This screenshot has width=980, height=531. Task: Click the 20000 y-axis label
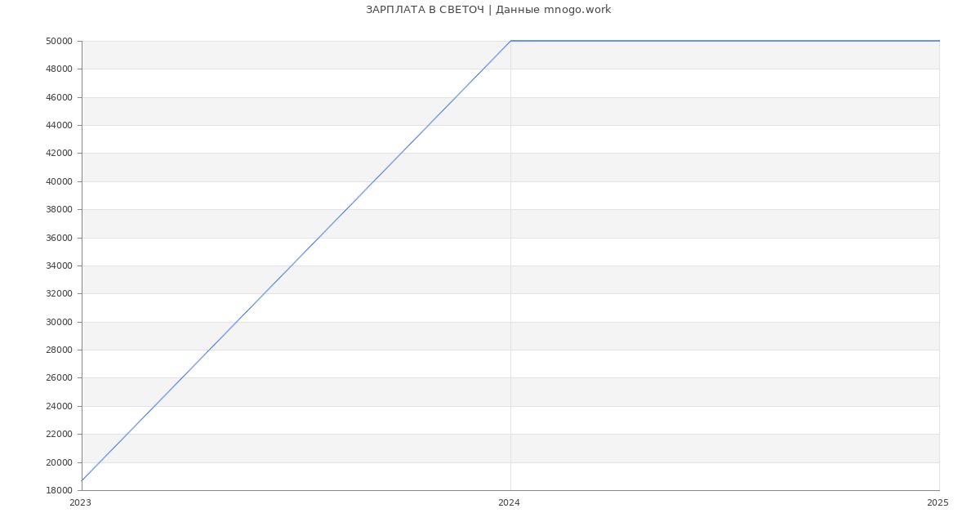[x=59, y=462]
